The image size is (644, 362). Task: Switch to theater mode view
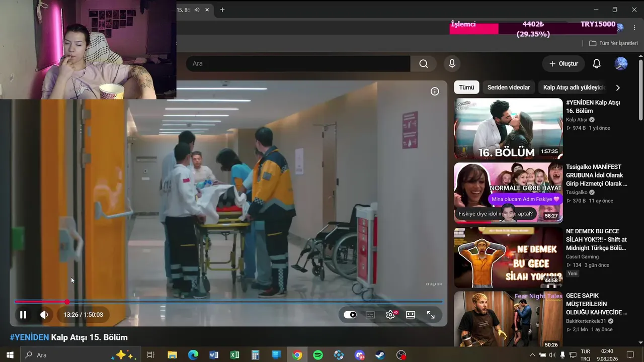click(x=411, y=315)
